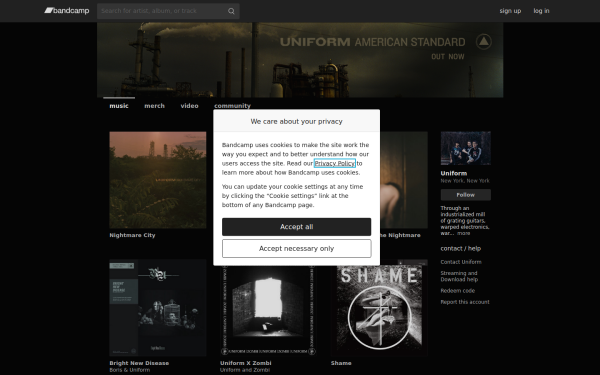Open the Report this account link
600x375 pixels.
coord(465,302)
